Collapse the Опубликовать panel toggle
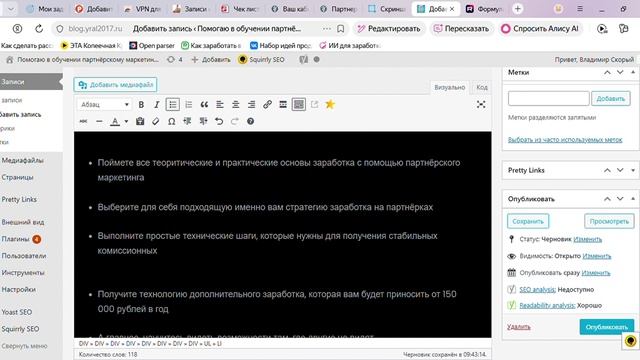The width and height of the screenshot is (640, 360). click(x=633, y=199)
